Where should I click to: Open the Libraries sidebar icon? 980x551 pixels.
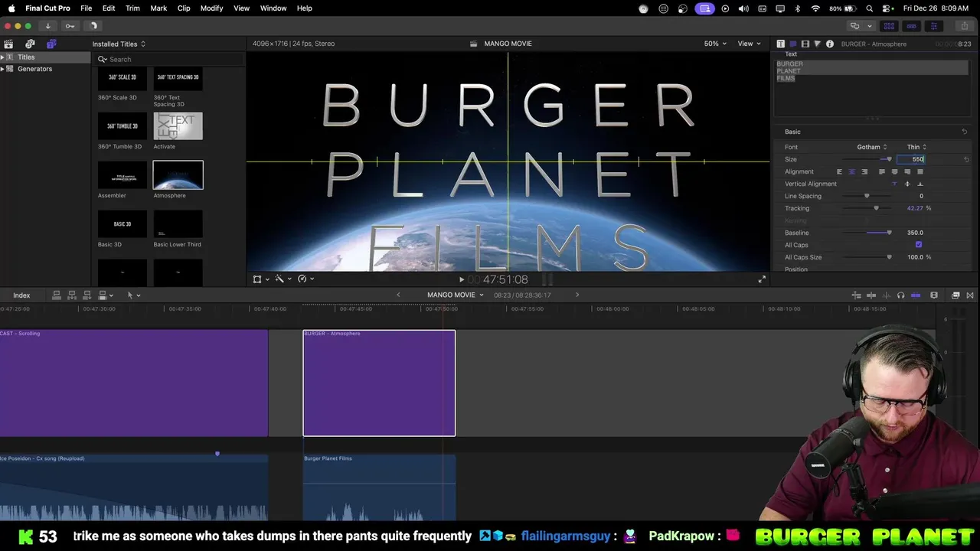point(8,44)
